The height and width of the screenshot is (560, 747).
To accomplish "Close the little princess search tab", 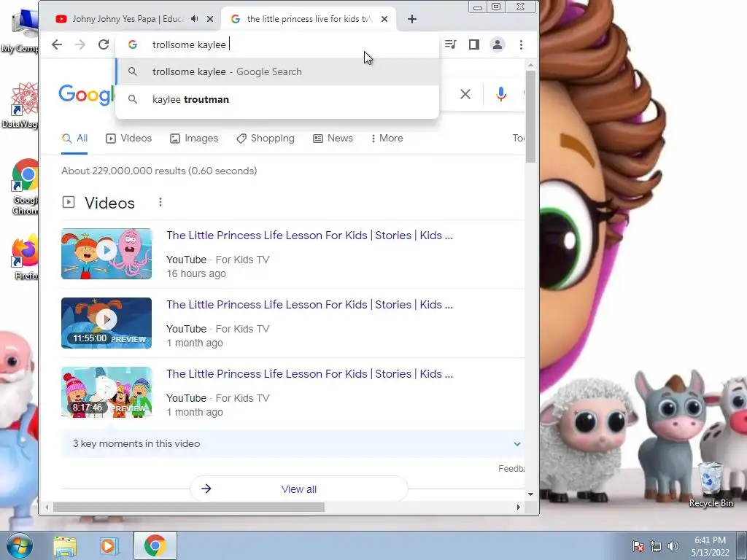I will [x=384, y=19].
